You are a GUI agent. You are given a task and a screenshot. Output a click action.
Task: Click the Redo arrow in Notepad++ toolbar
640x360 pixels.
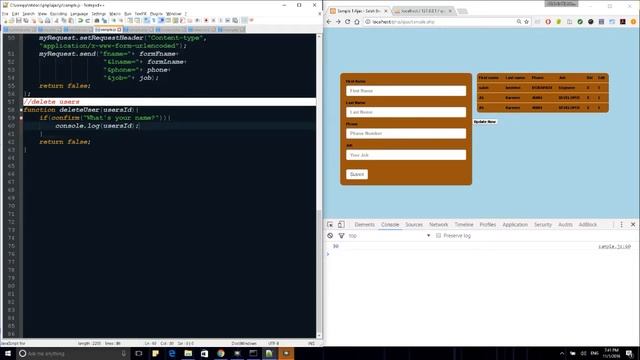(x=87, y=20)
